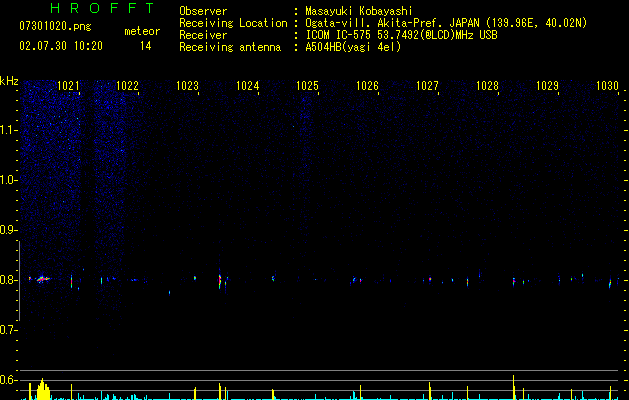Click the wide yellow intensity burst before 1021
Viewport: 629px width, 400px height.
tap(43, 390)
